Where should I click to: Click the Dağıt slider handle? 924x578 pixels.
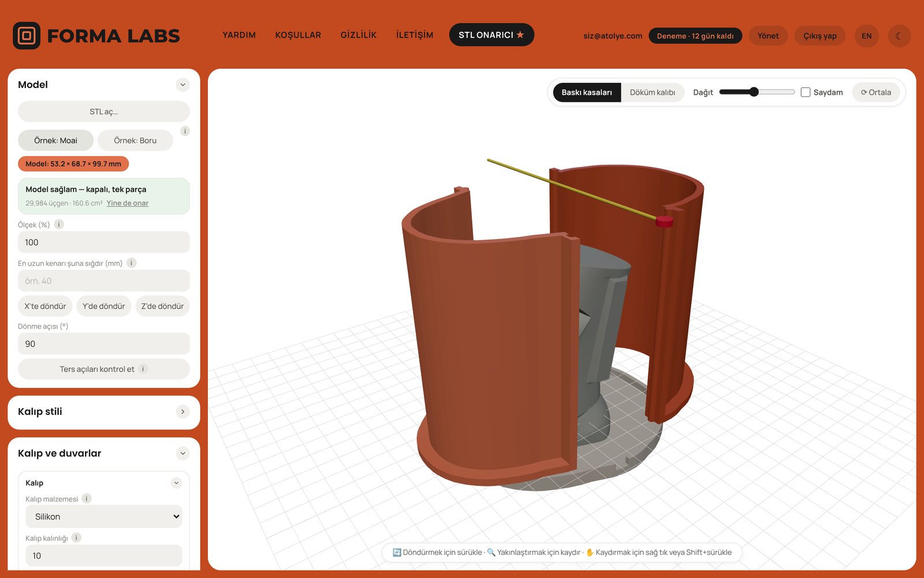754,92
